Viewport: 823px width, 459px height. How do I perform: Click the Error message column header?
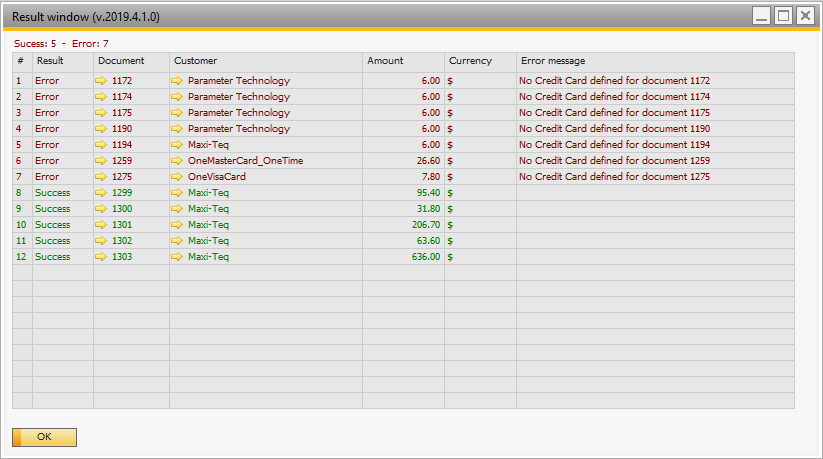point(656,61)
